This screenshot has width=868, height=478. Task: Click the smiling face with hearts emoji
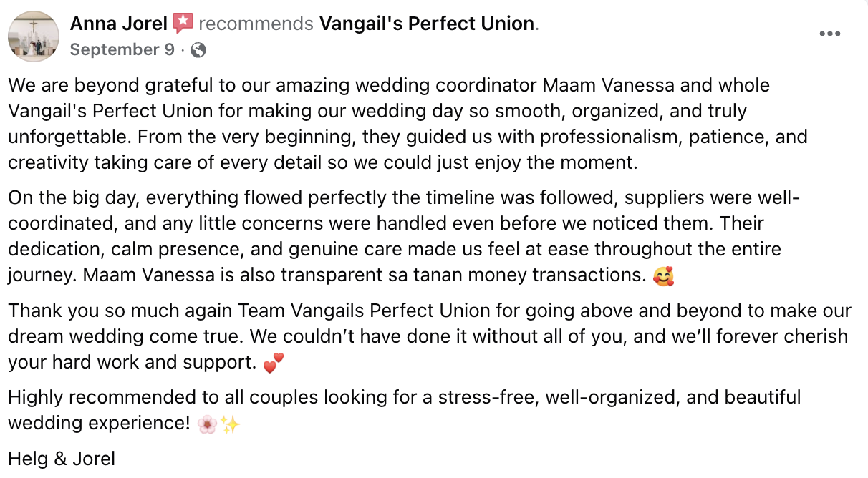pos(664,275)
